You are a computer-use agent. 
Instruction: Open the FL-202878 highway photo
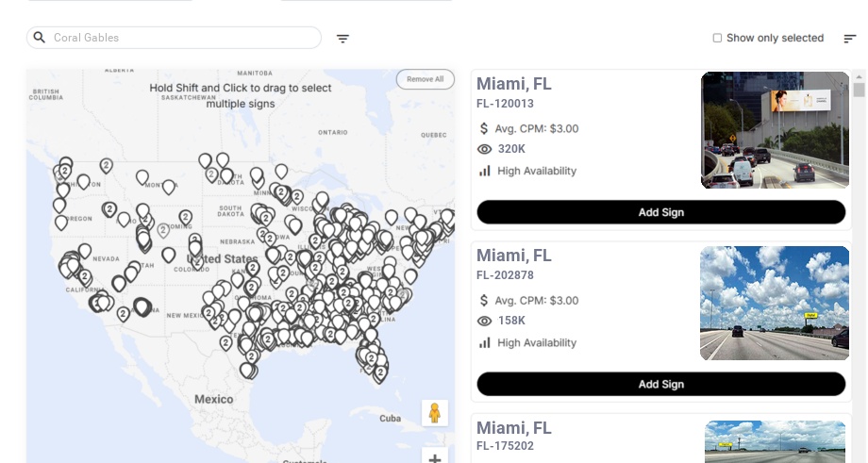coord(775,303)
